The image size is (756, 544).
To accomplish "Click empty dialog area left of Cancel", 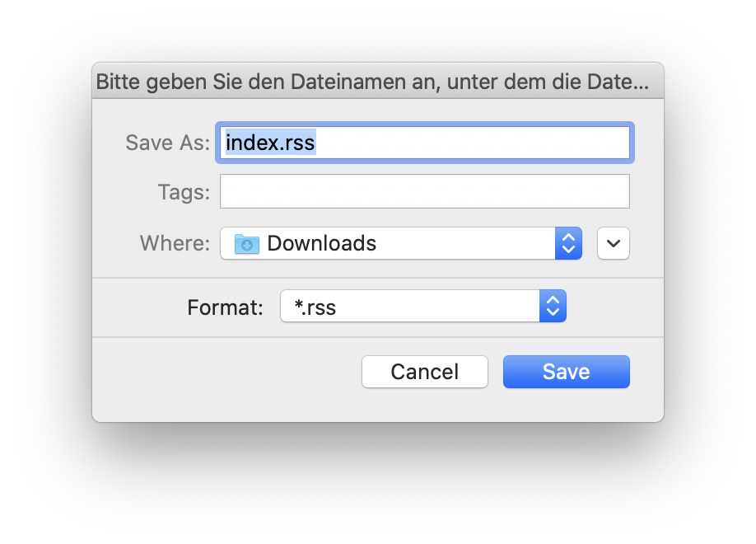I will point(226,372).
